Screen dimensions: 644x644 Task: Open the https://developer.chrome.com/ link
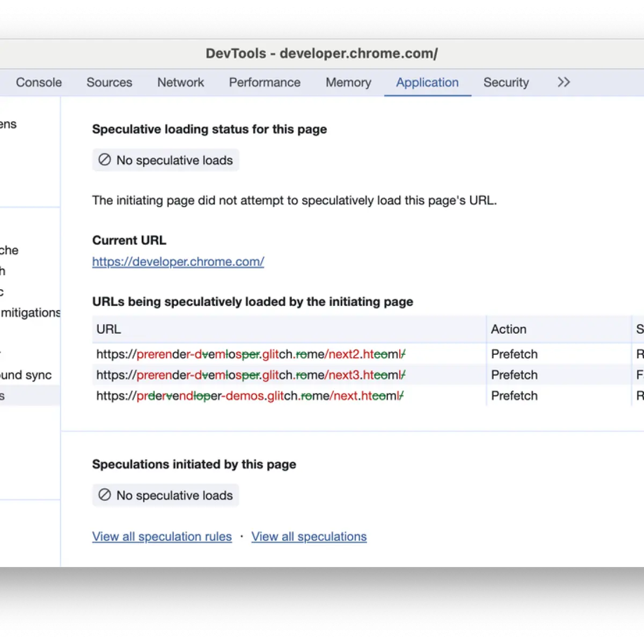click(178, 261)
